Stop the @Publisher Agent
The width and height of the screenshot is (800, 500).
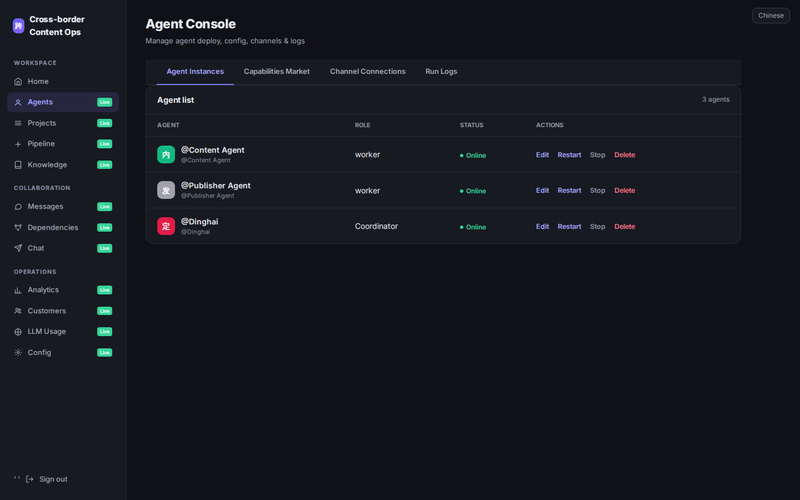click(597, 190)
